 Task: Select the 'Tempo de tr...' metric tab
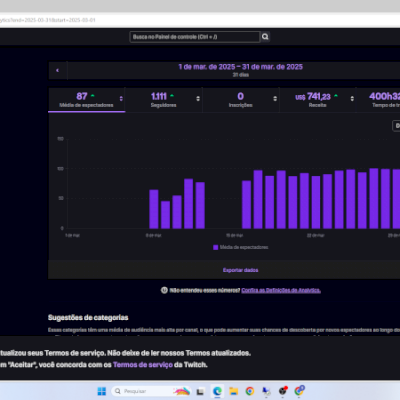click(378, 100)
